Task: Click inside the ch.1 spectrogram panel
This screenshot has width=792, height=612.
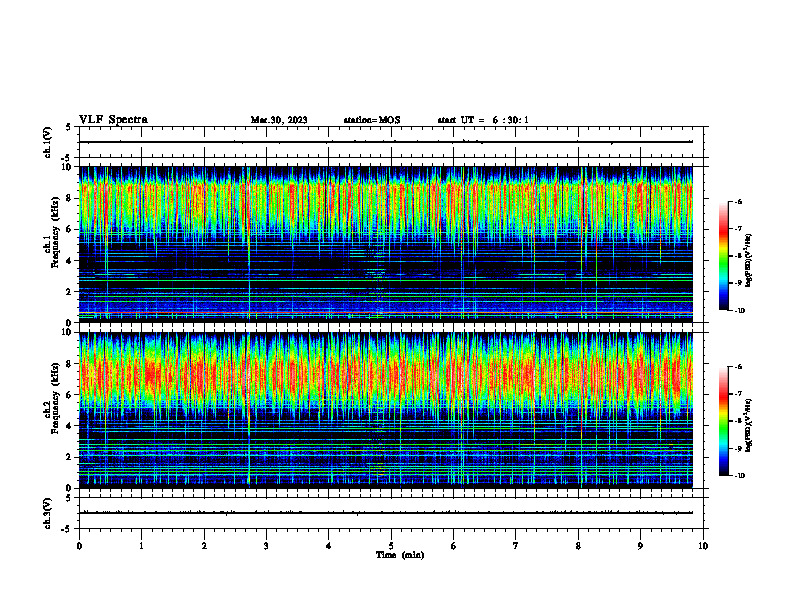Action: (386, 244)
